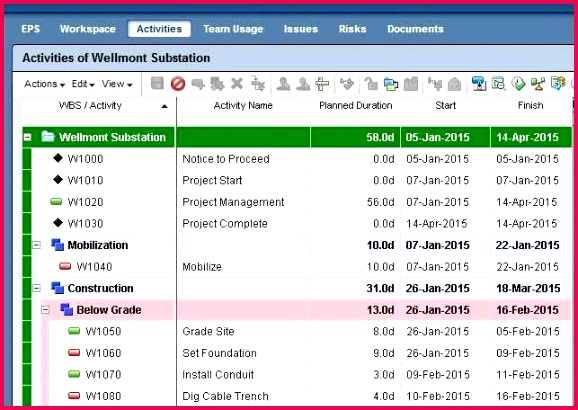The height and width of the screenshot is (410, 578).
Task: Open the Actions dropdown menu
Action: tap(44, 84)
